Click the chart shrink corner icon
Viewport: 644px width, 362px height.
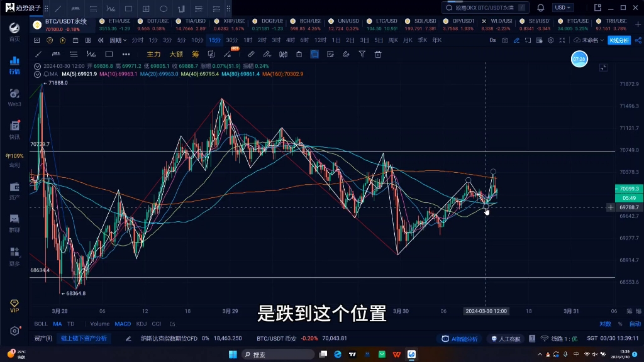(603, 68)
